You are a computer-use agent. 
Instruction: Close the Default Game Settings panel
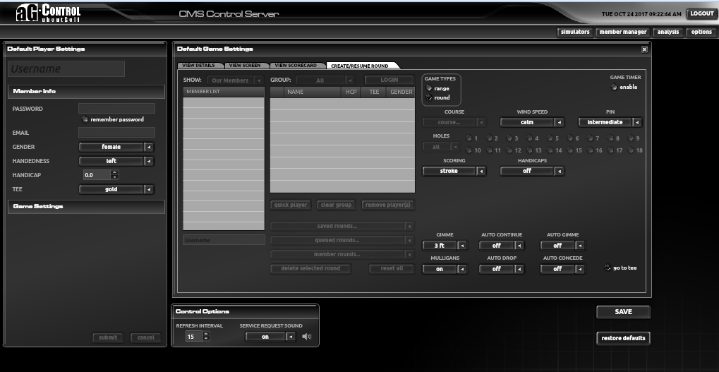point(644,49)
